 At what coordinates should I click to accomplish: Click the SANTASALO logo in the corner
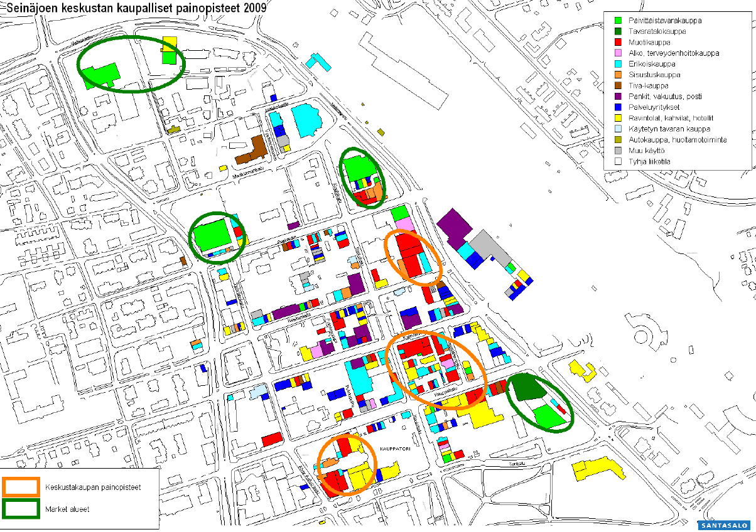725,525
